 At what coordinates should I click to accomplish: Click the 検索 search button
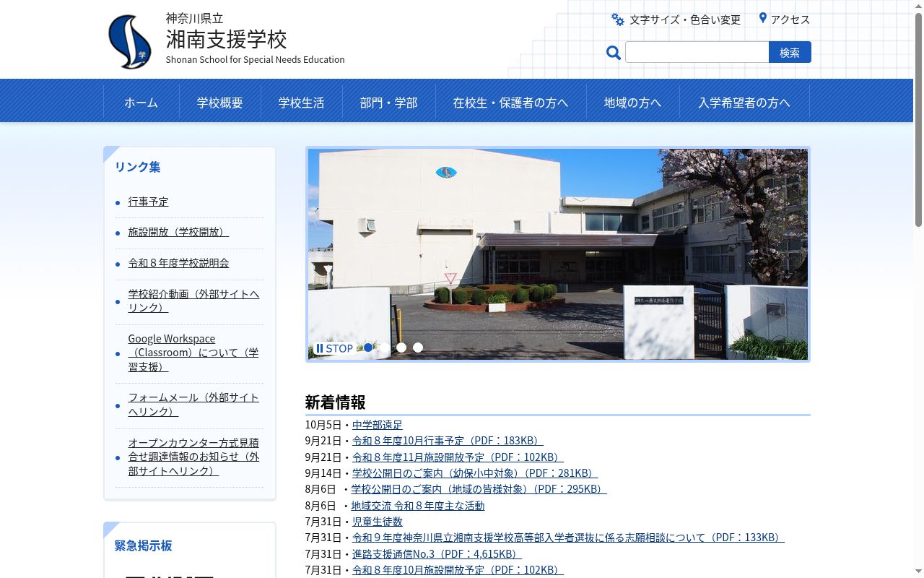tap(790, 52)
